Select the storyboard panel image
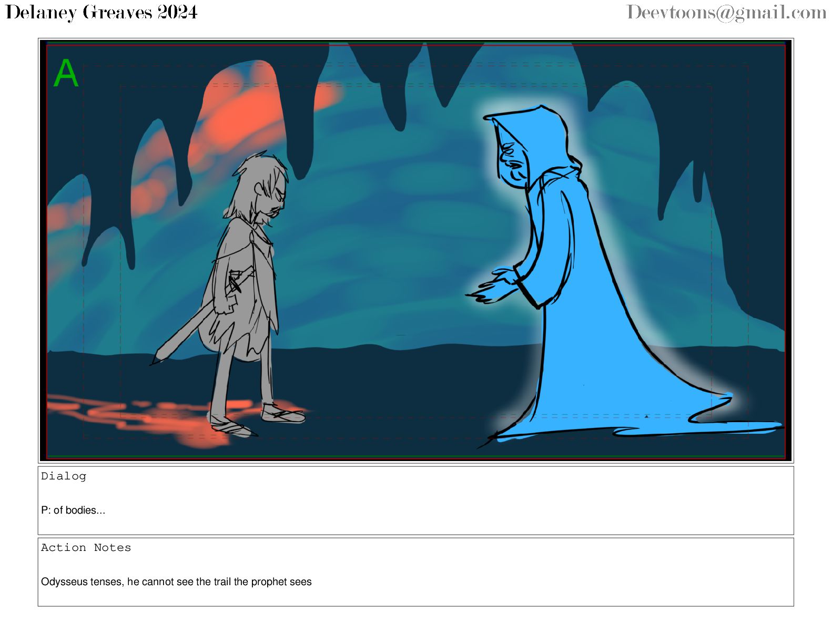This screenshot has height=644, width=832. pos(415,250)
